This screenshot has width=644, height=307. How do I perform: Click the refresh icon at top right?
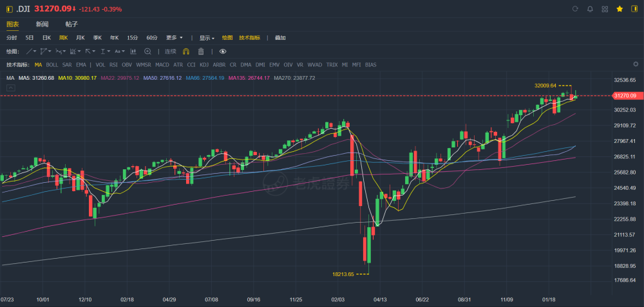point(575,8)
